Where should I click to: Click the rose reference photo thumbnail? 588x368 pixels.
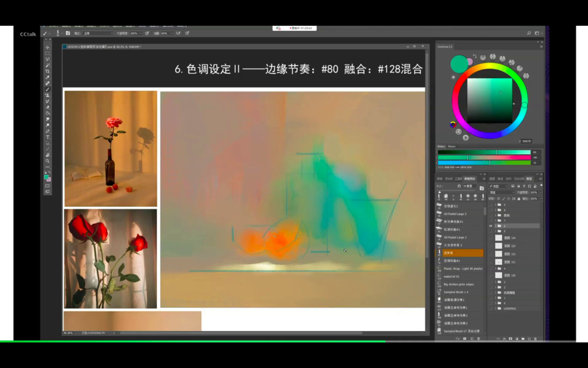point(110,148)
